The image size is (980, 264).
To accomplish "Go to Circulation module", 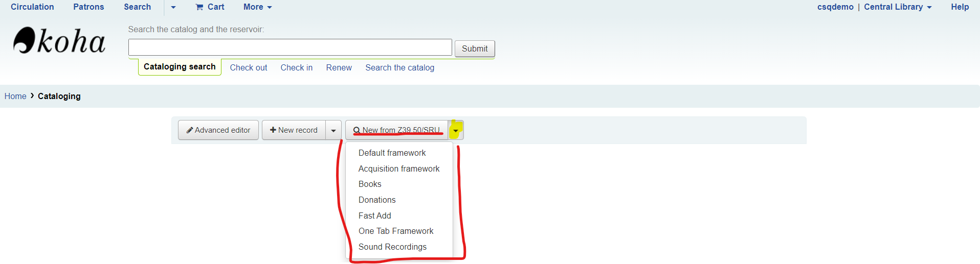I will coord(32,7).
